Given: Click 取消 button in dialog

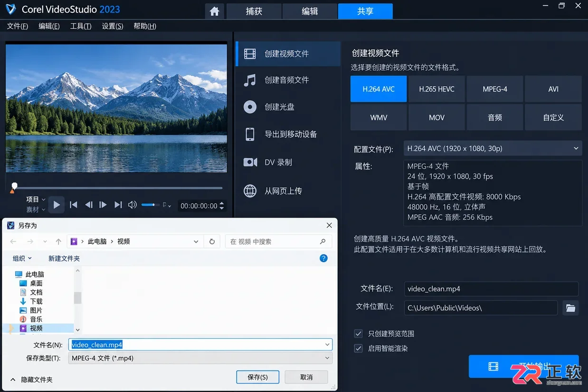Looking at the screenshot, I should [x=306, y=377].
